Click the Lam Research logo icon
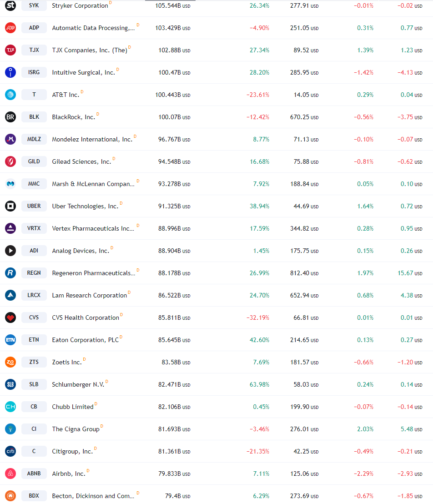The image size is (433, 504). pos(10,295)
